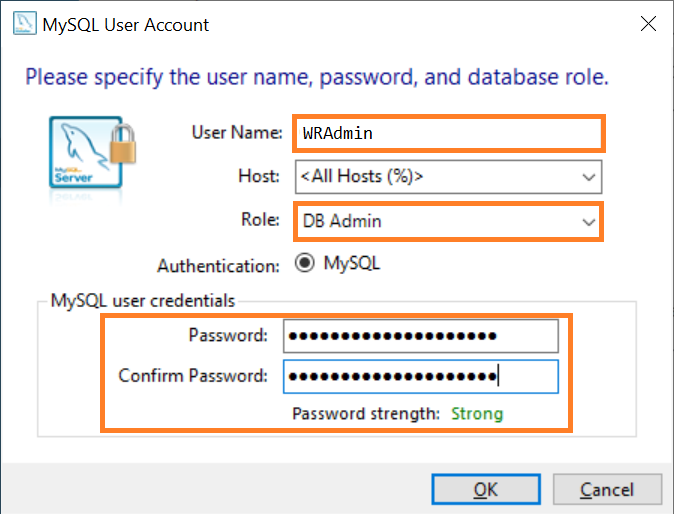Click the MySQL User Account title text
The height and width of the screenshot is (514, 674).
[x=126, y=25]
